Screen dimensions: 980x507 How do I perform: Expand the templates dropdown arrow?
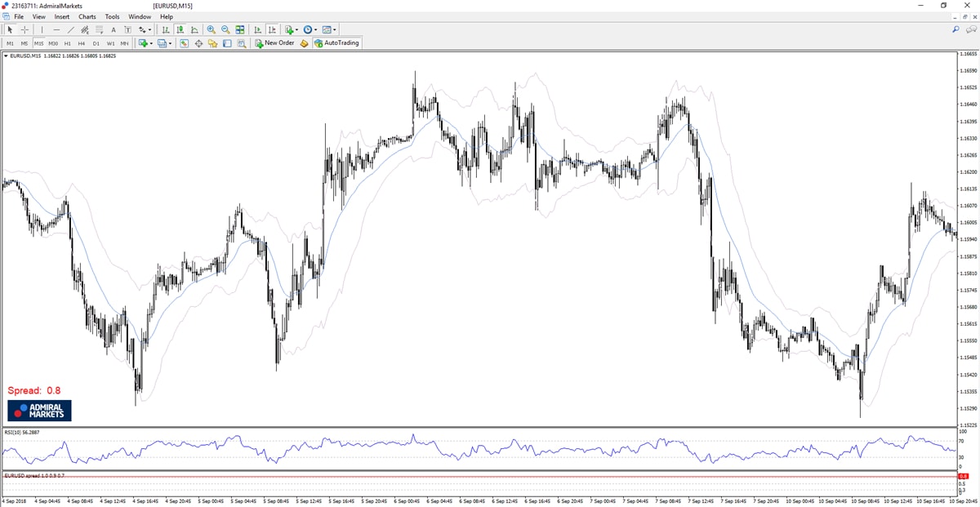point(335,29)
